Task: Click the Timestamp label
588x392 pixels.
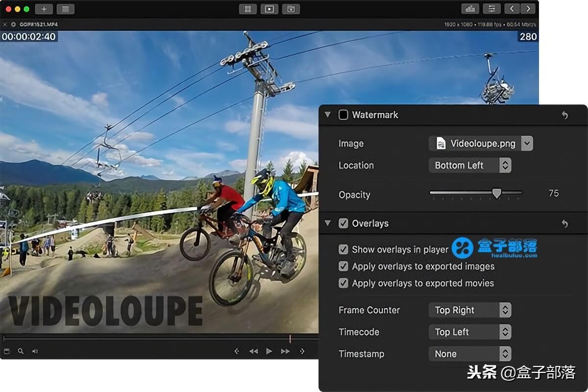Action: pyautogui.click(x=361, y=354)
